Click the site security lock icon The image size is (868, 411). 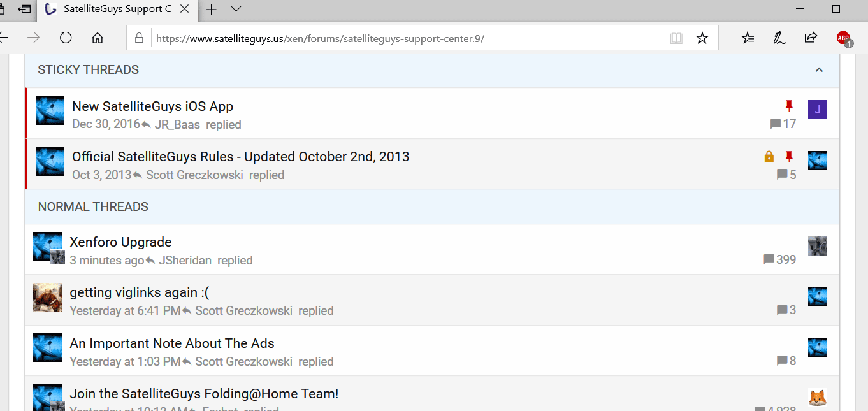tap(138, 38)
